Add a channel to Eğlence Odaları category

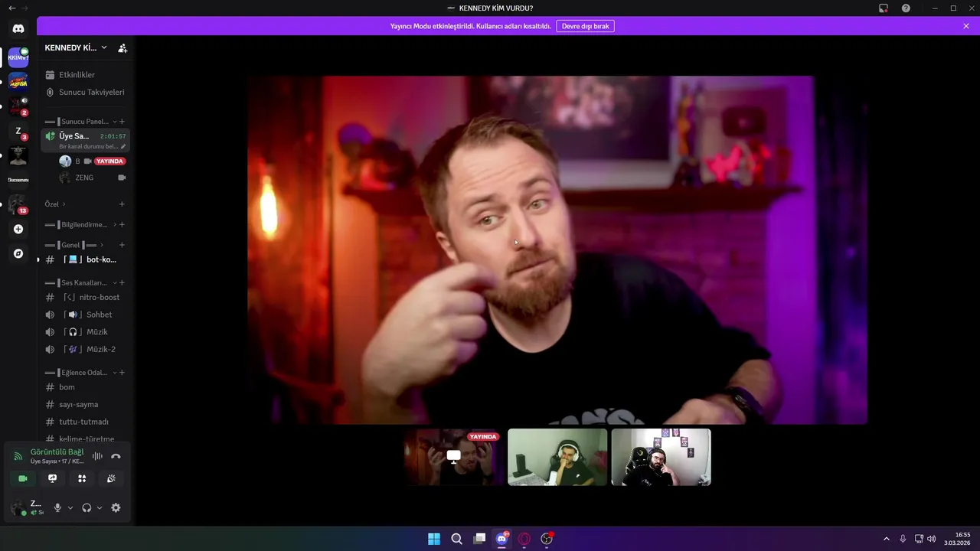[122, 373]
